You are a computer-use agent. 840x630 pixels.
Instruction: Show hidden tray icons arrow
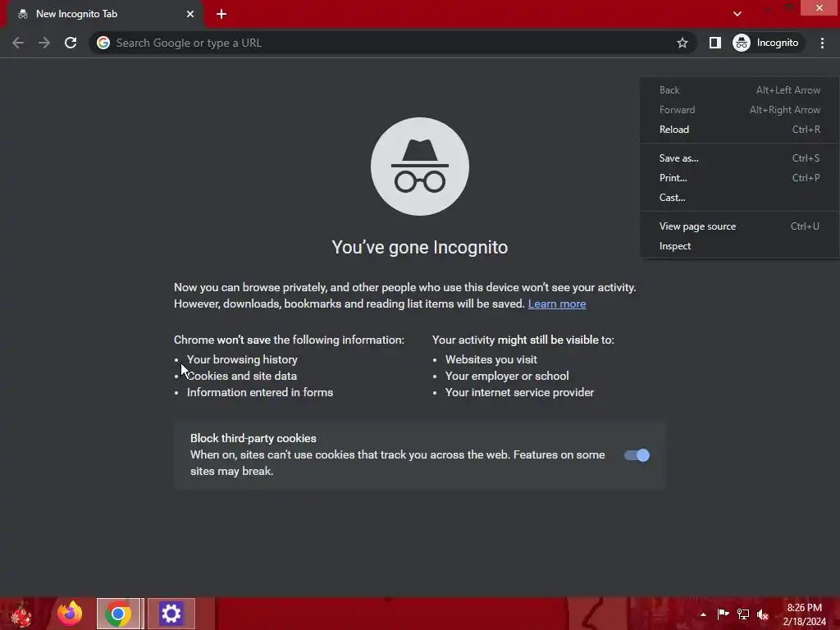[703, 614]
